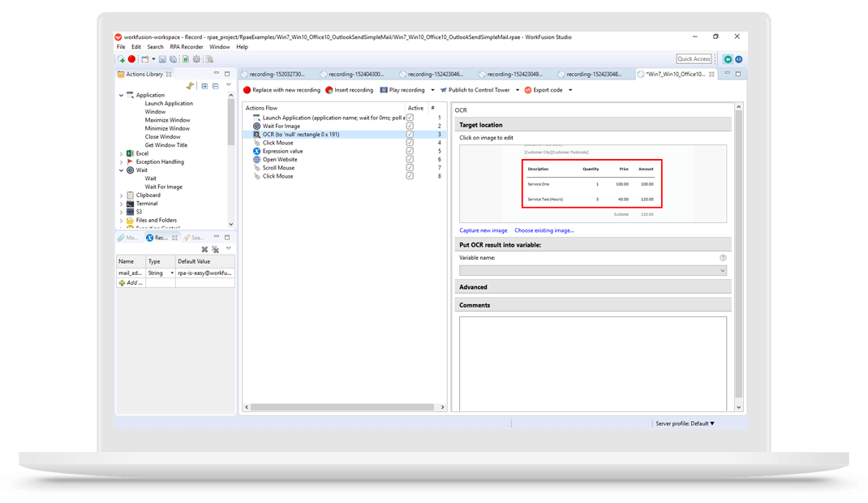Screen dimensions: 868x503
Task: Click the new recording icon with green plus
Action: point(121,59)
